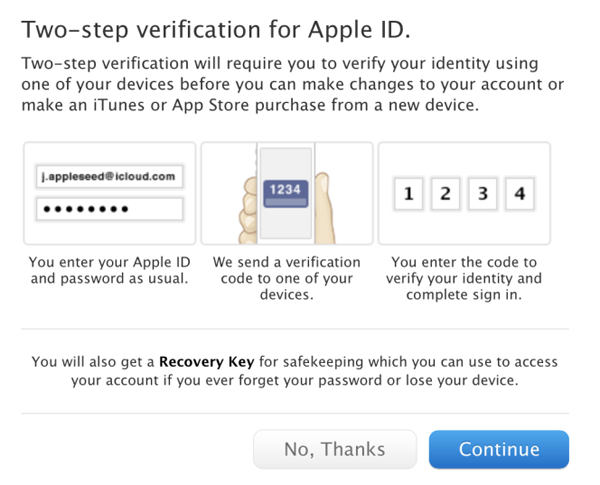Click caption 'You enter your Apple ID and password'
Image resolution: width=600 pixels, height=485 pixels.
[109, 270]
